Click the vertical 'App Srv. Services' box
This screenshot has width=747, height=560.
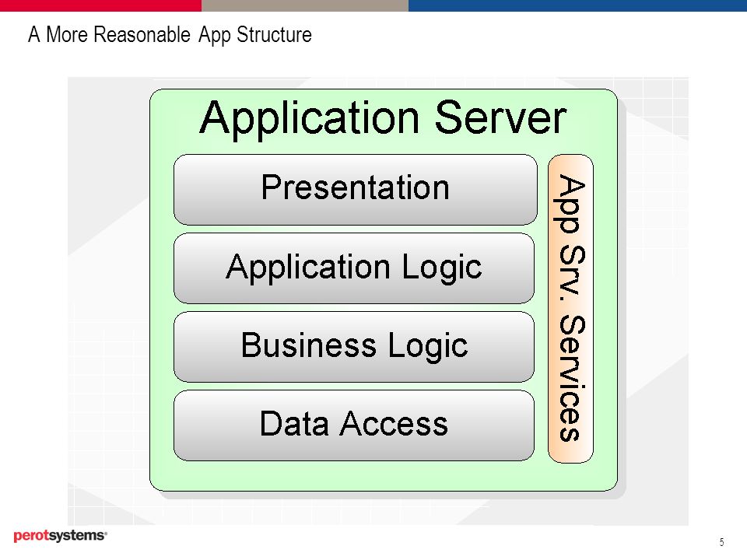coord(570,308)
